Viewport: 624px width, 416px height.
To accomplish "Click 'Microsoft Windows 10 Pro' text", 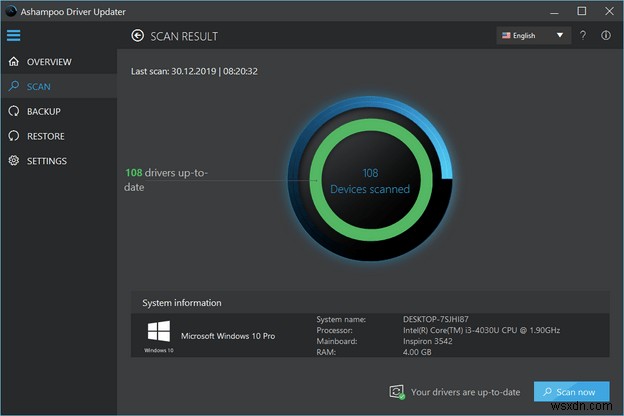I will click(228, 336).
